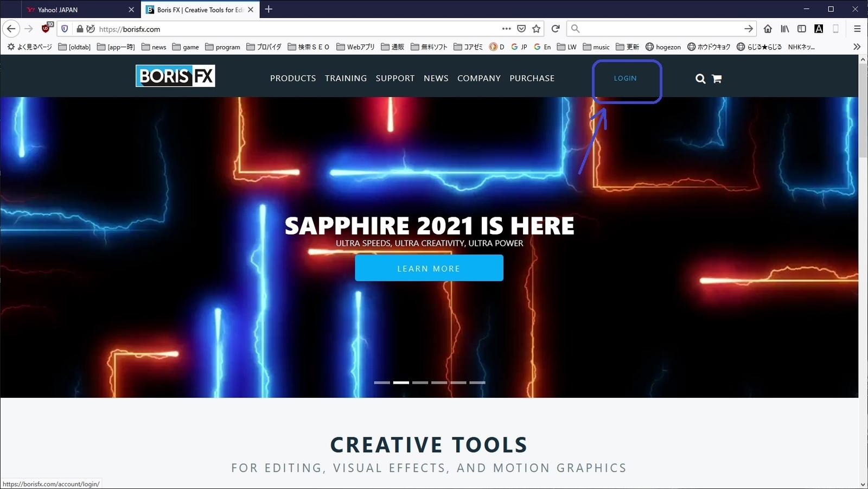Click the padlock site security icon
The width and height of the screenshot is (868, 489).
click(x=80, y=29)
